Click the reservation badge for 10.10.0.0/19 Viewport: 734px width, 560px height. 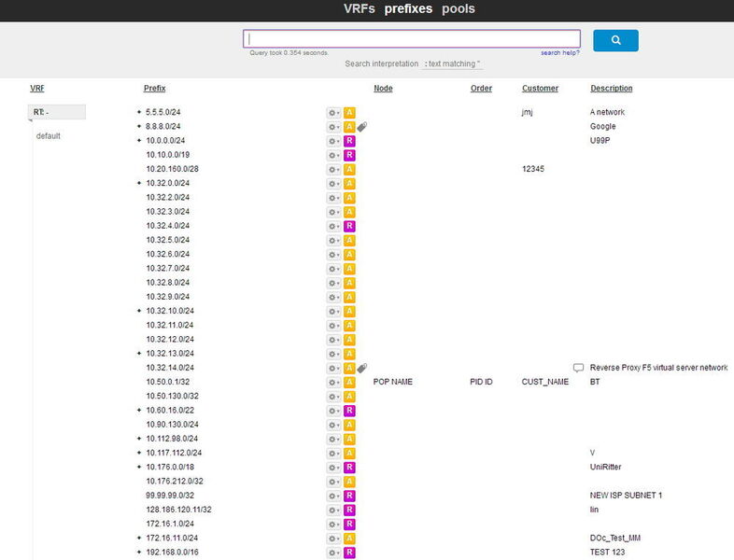[x=349, y=155]
